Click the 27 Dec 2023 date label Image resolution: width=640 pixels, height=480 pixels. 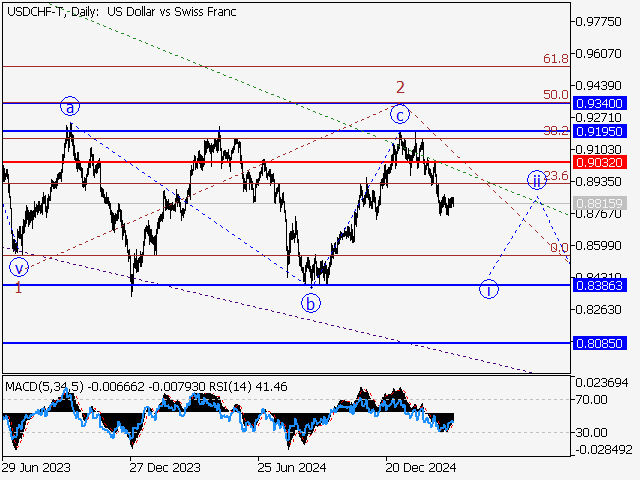click(x=165, y=466)
